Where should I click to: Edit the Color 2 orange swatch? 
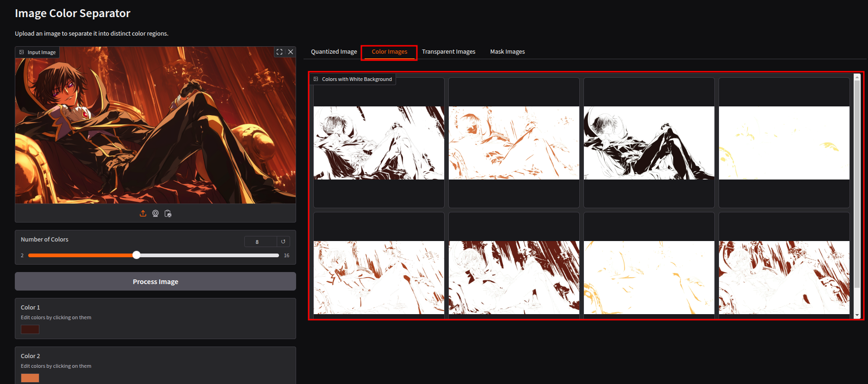[30, 378]
